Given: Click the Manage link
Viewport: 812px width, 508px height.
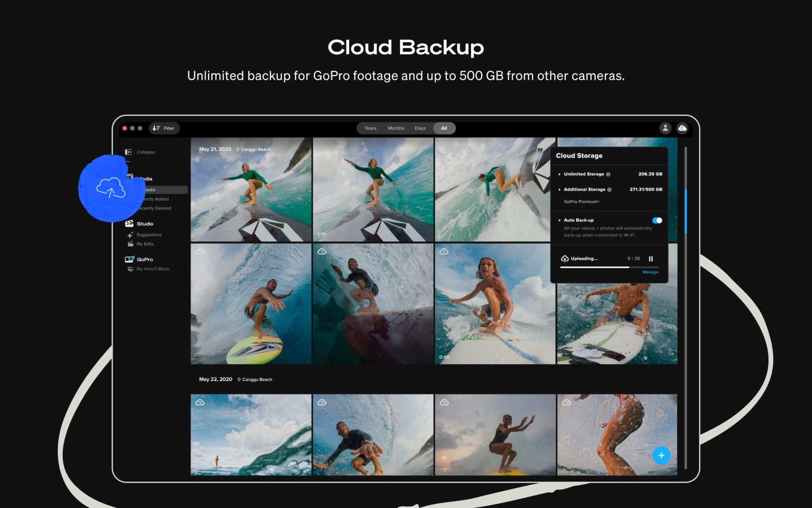Looking at the screenshot, I should coord(651,272).
